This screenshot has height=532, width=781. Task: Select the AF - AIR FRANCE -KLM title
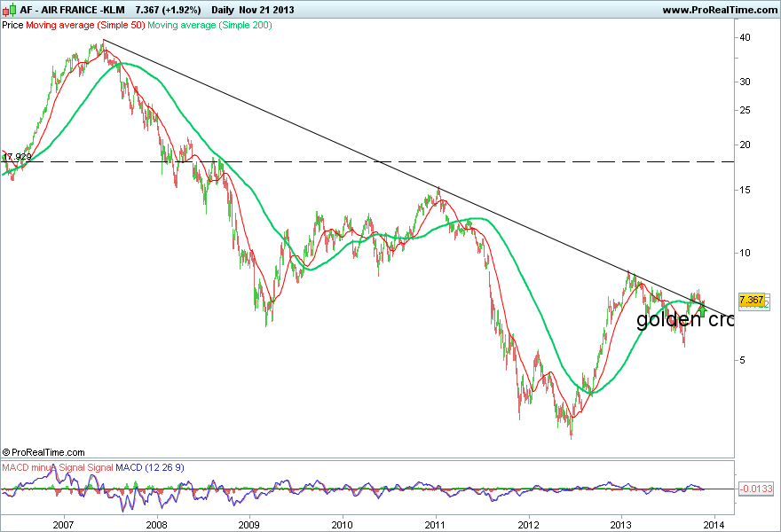click(72, 10)
